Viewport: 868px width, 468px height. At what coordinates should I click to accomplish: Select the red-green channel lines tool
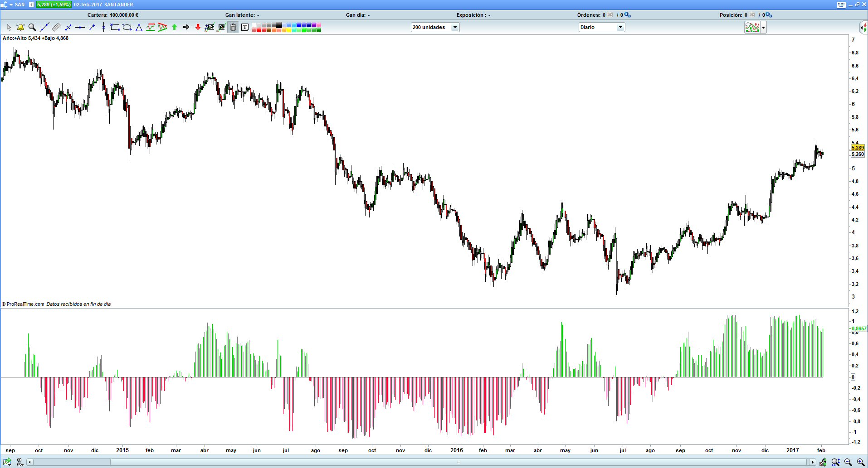151,28
